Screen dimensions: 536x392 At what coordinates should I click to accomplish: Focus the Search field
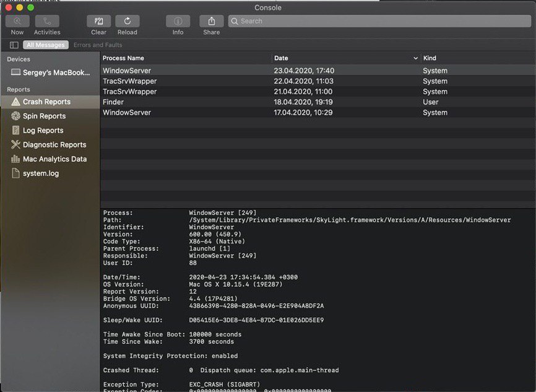380,21
